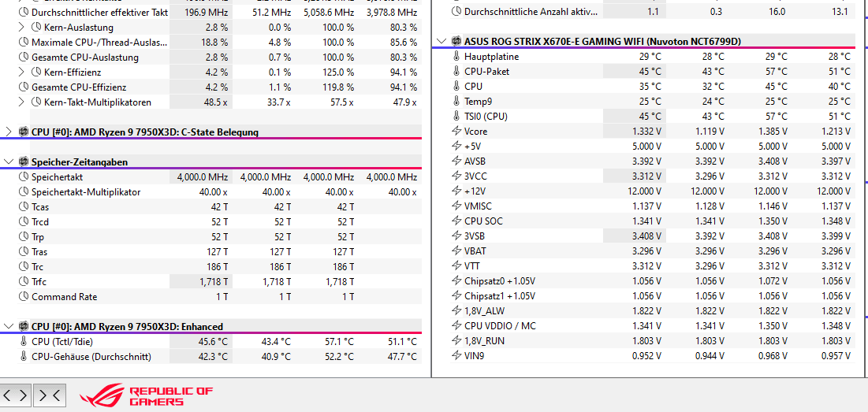This screenshot has width=868, height=412.
Task: Click the 45.6 °C Tctl/Tdie current value
Action: click(x=213, y=342)
